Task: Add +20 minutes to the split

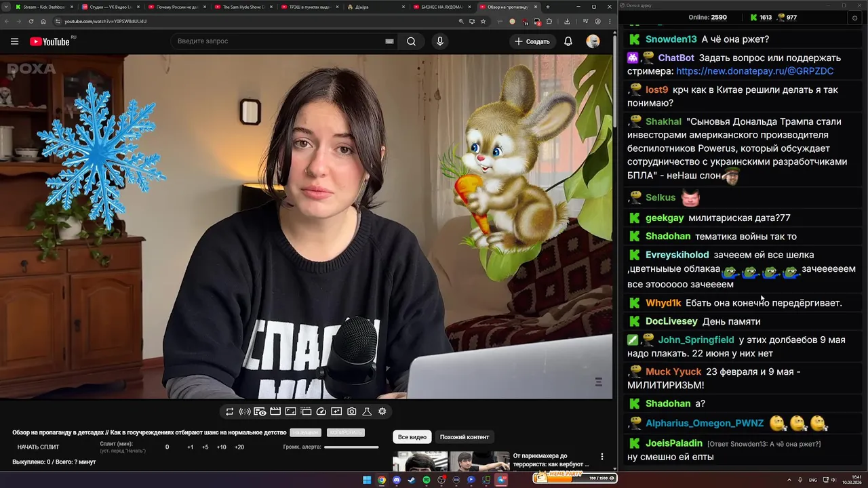Action: [239, 447]
